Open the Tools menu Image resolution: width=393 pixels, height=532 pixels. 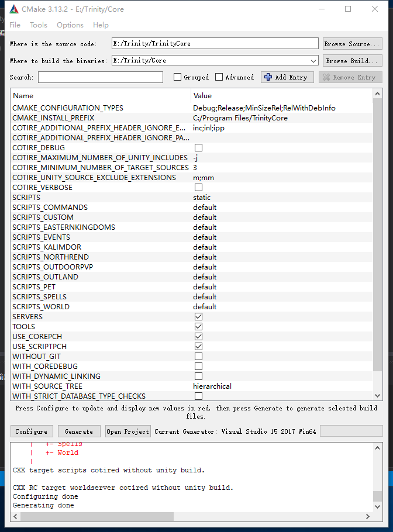tap(39, 25)
